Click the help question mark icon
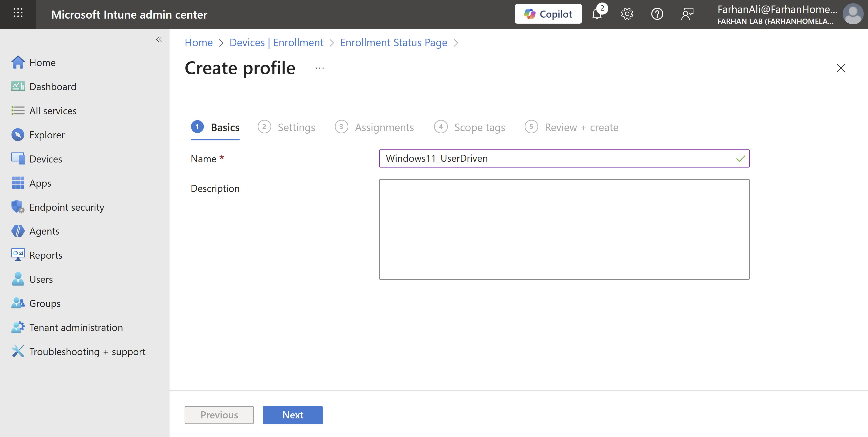Screen dimensions: 868x437 pos(657,14)
